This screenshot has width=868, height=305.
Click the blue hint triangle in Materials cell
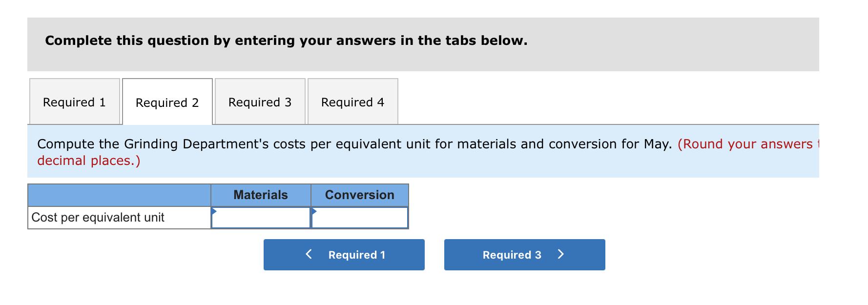[x=214, y=210]
